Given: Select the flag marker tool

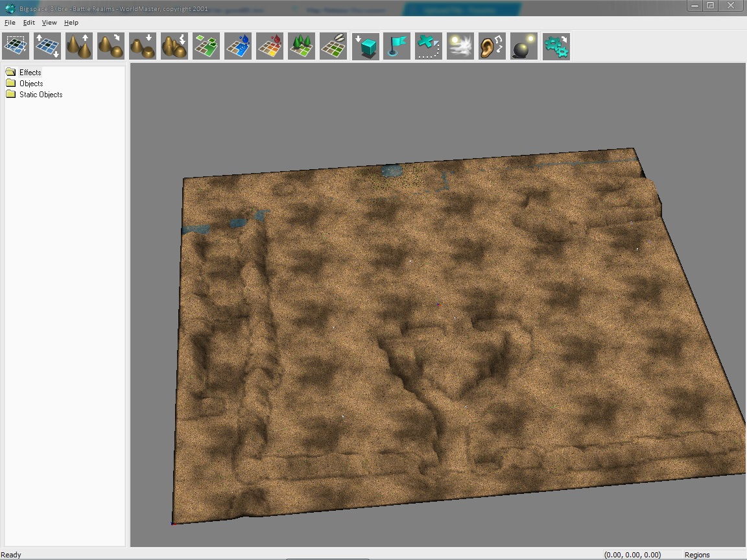Looking at the screenshot, I should coord(397,46).
